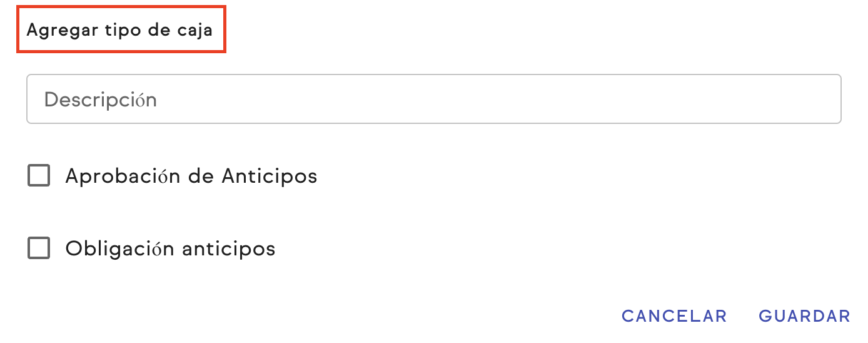Click the word "Anticipos" in the first checkbox label

tap(269, 176)
